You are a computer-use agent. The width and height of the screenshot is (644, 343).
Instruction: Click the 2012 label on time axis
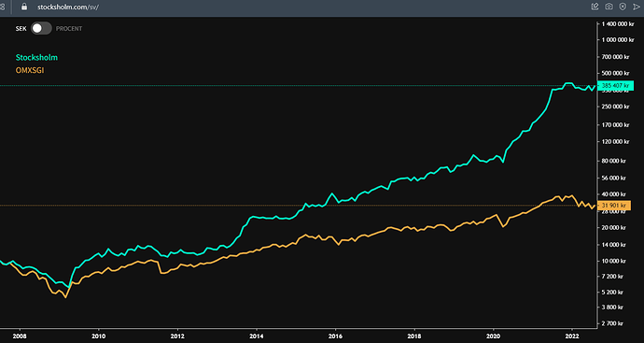[x=177, y=336]
